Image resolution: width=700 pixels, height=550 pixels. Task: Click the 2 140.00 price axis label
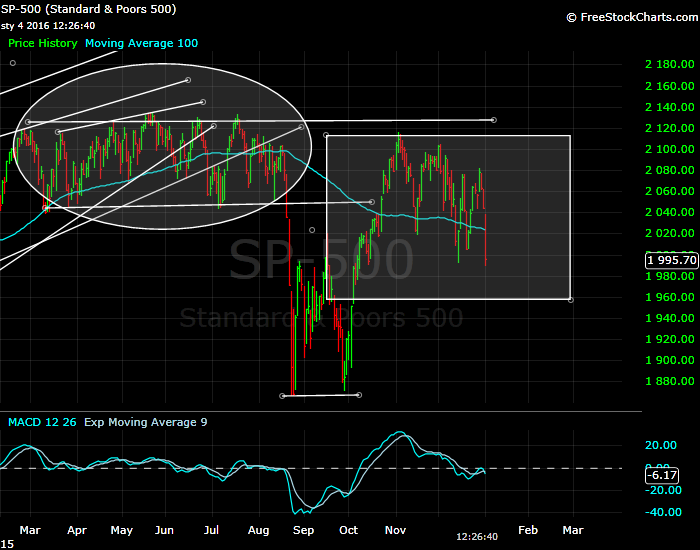point(670,107)
